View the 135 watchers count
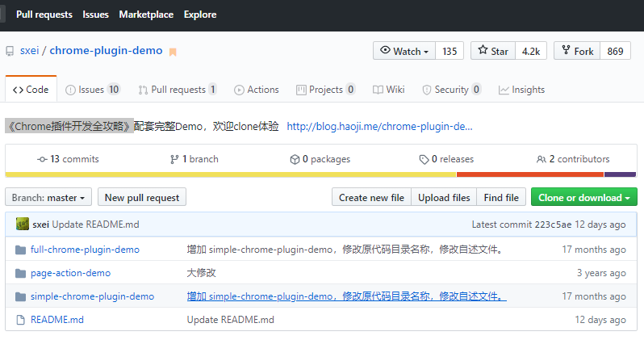The image size is (644, 340). point(450,51)
